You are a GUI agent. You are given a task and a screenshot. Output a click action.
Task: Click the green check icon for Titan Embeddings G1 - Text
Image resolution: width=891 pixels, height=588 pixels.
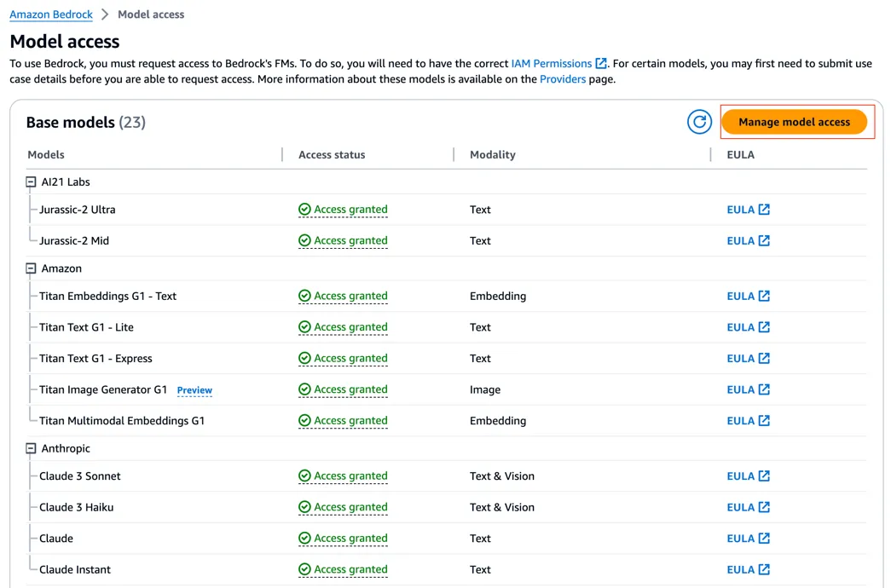coord(304,296)
